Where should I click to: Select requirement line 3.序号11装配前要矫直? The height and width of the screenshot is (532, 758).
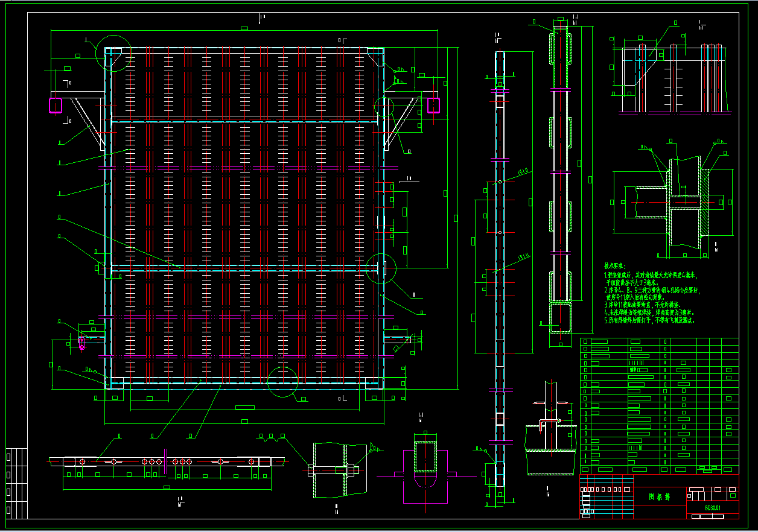[642, 305]
